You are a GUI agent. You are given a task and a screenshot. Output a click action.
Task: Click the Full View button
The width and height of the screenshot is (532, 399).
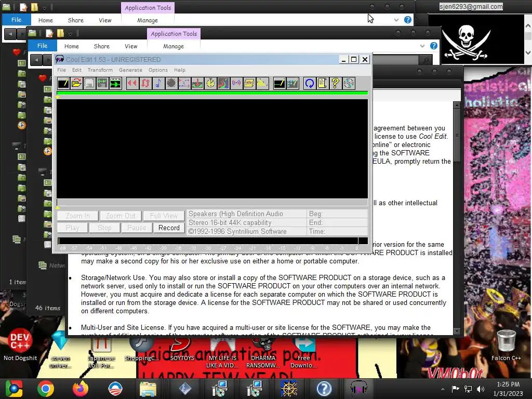click(164, 216)
